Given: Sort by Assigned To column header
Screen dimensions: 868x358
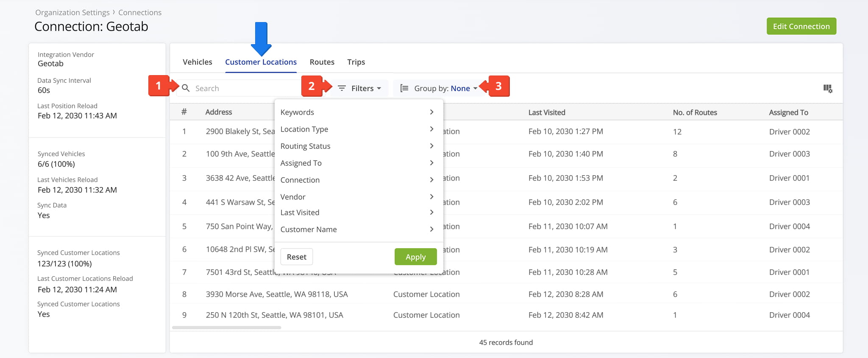Looking at the screenshot, I should click(789, 112).
